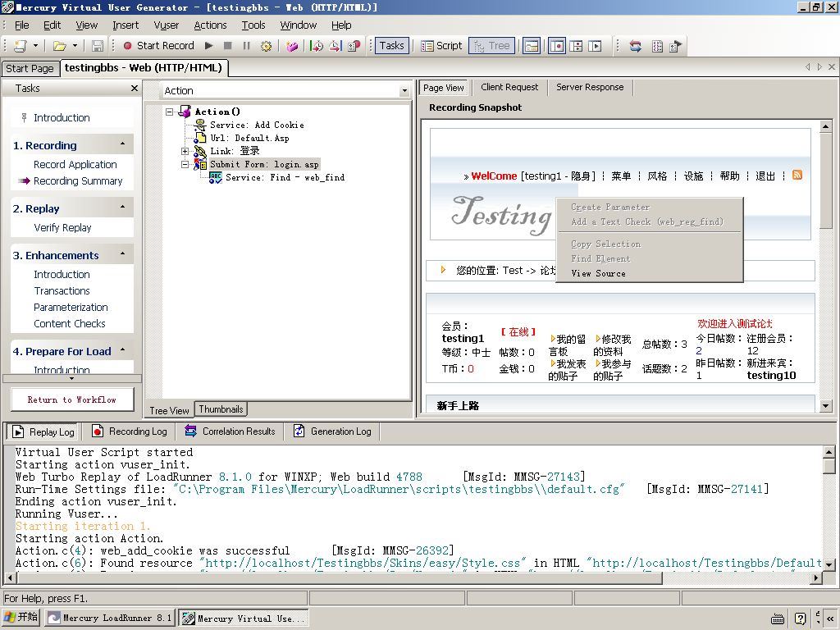This screenshot has height=630, width=840.
Task: Click the question mark tray icon
Action: (801, 619)
